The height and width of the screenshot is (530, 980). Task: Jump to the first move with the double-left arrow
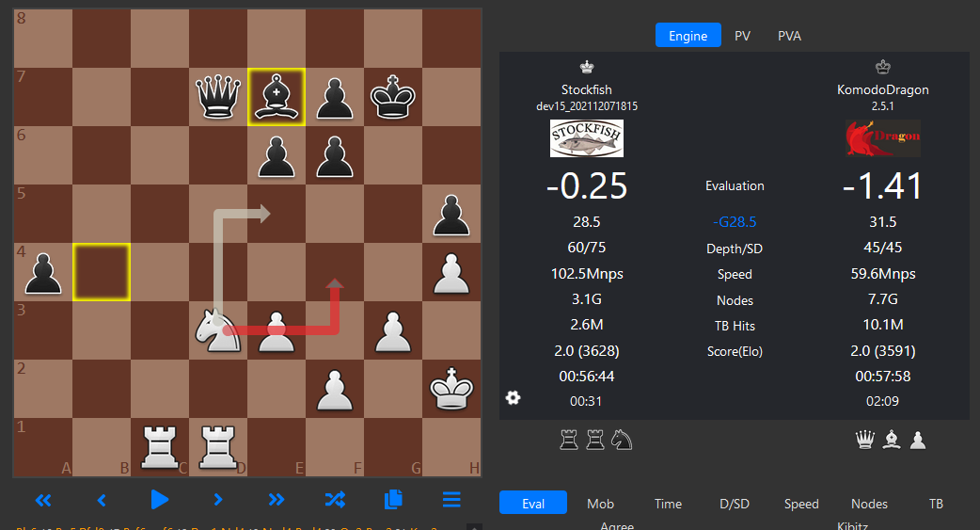(43, 499)
